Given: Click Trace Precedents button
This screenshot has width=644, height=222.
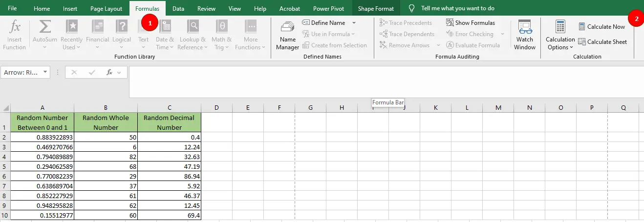Looking at the screenshot, I should tap(406, 23).
